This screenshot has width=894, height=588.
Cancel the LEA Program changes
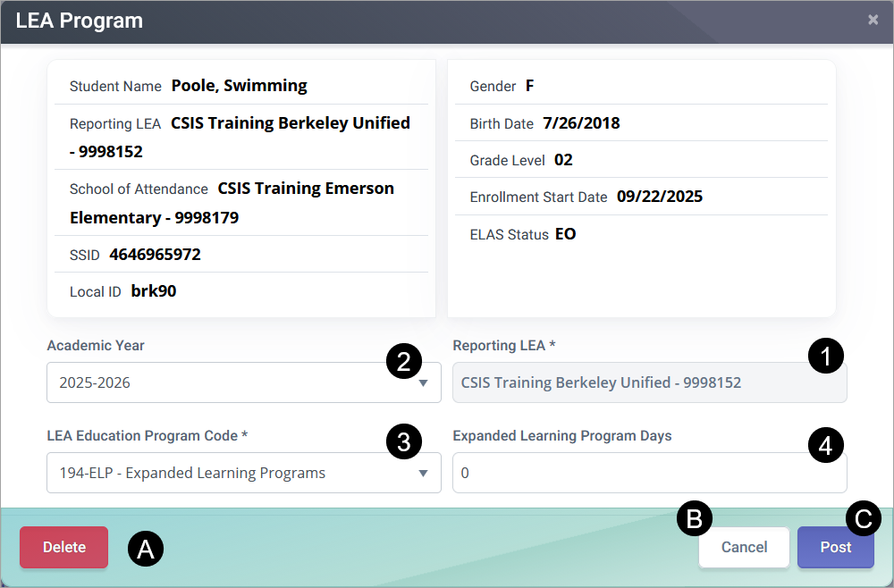(x=744, y=547)
